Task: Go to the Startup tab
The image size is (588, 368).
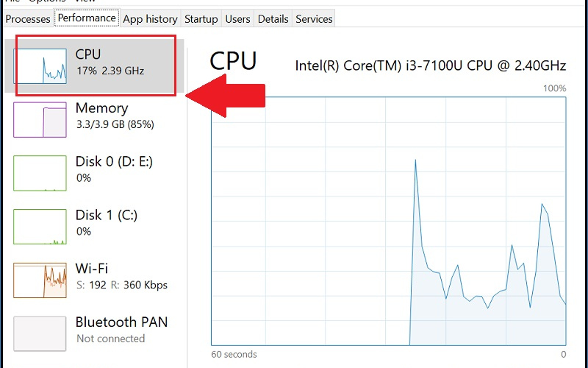Action: tap(201, 19)
